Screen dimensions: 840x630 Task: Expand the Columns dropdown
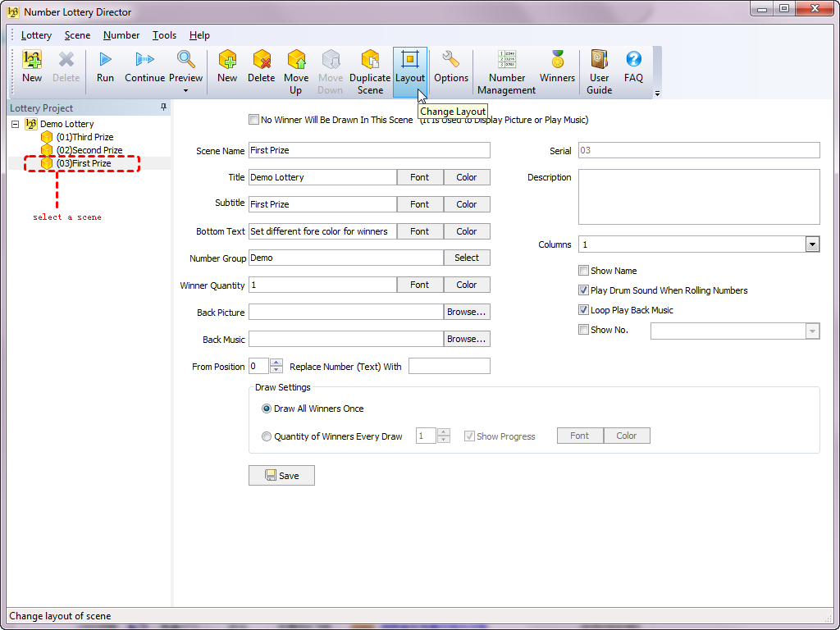tap(812, 244)
